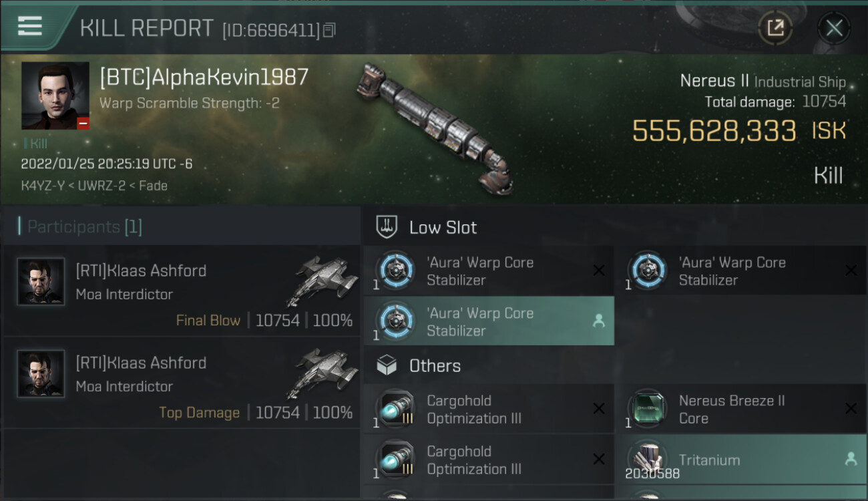Open the hamburger main menu

pyautogui.click(x=30, y=26)
